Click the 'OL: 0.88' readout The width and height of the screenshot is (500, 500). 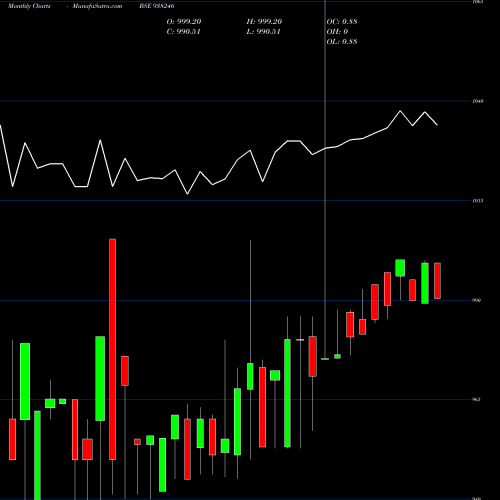coord(342,41)
